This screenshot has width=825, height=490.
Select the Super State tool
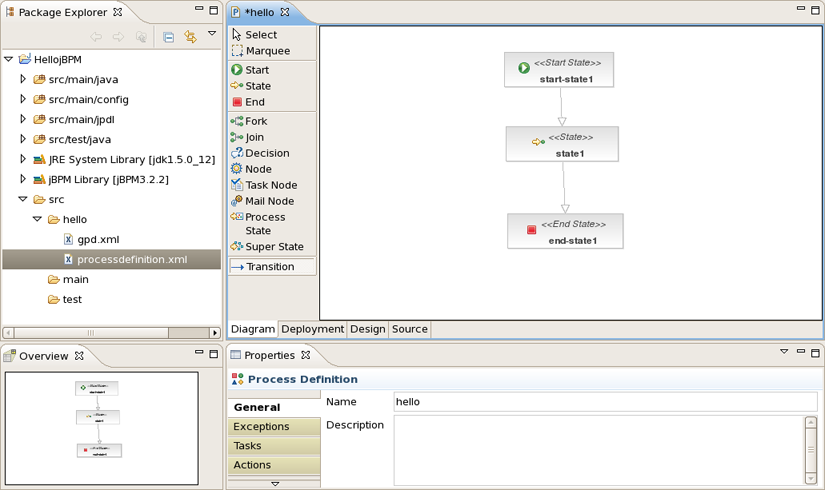coord(274,246)
